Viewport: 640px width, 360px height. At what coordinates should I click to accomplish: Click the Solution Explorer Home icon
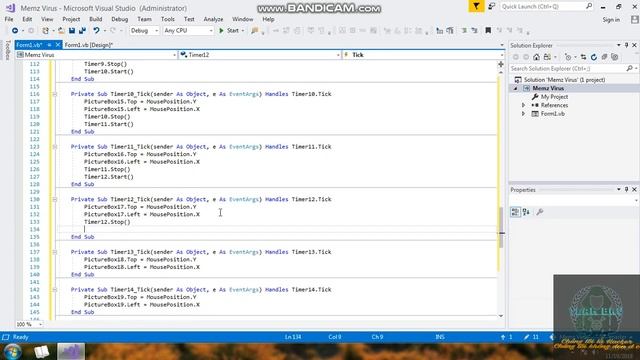tap(536, 57)
